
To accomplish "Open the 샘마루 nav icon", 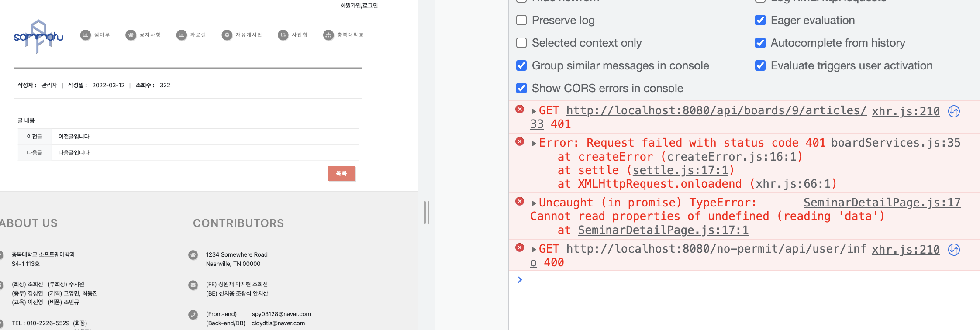I will [86, 35].
